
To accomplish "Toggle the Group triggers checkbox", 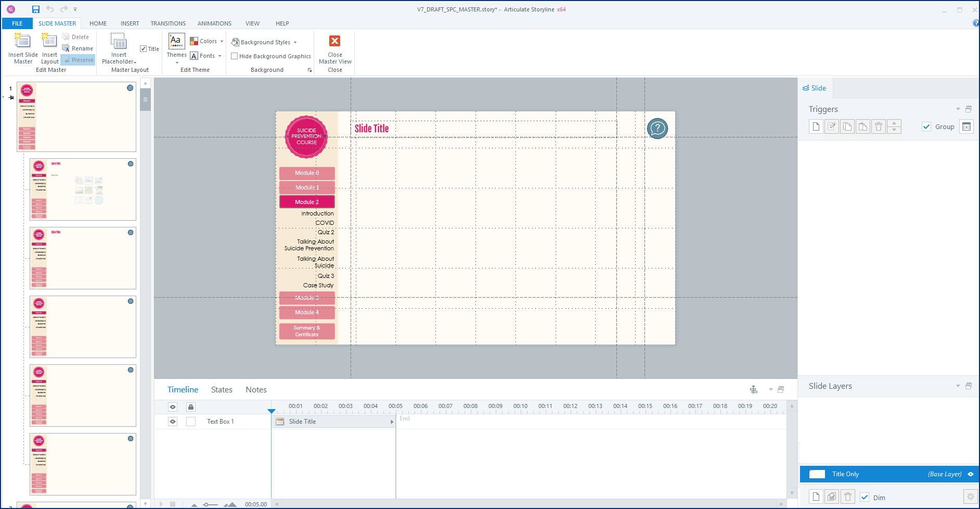I will click(x=926, y=126).
